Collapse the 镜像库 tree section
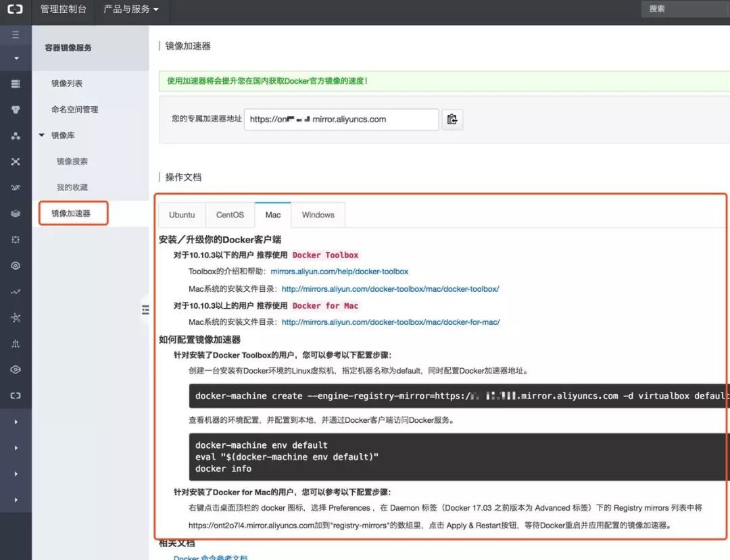This screenshot has height=560, width=730. click(x=41, y=135)
